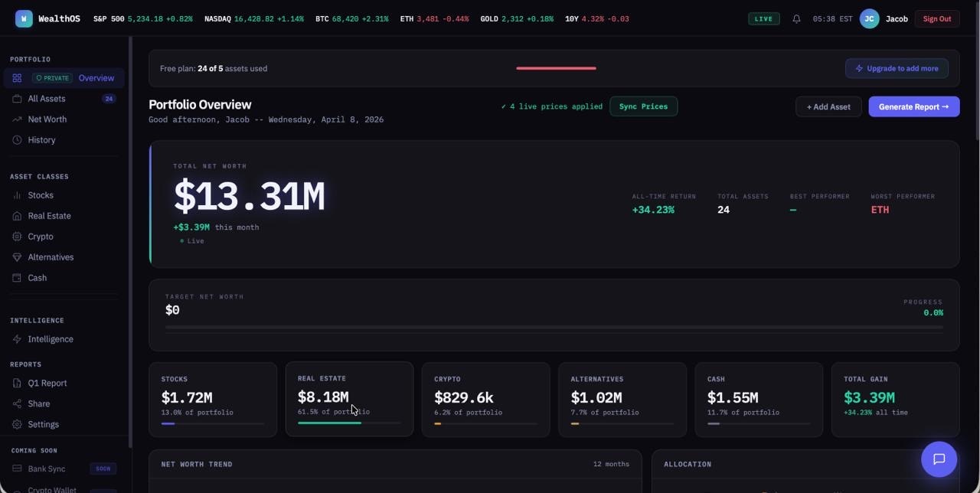Toggle the PRIVATE mode badge
Viewport: 980px width, 493px height.
(52, 78)
